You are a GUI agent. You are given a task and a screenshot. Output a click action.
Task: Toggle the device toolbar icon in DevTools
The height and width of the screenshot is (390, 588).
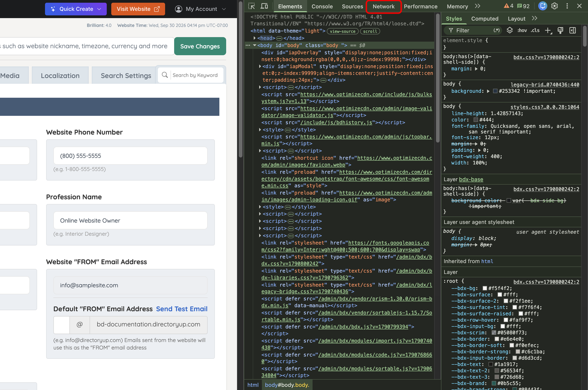click(x=264, y=6)
